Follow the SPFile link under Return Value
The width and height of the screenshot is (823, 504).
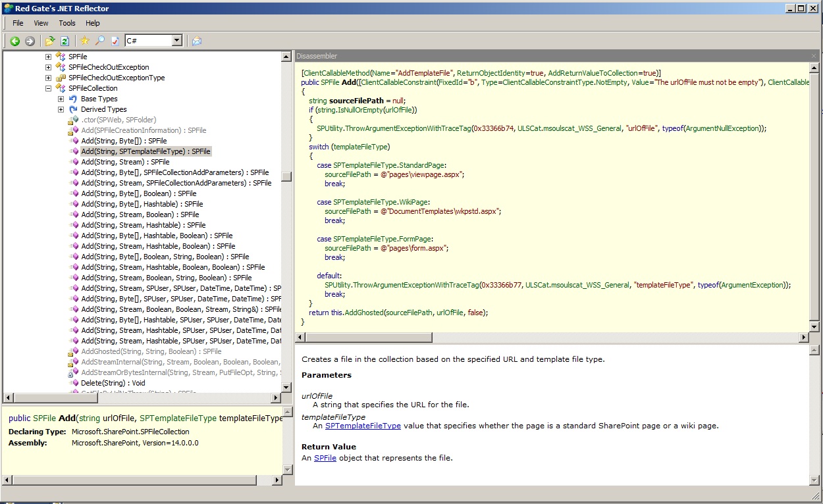click(325, 458)
